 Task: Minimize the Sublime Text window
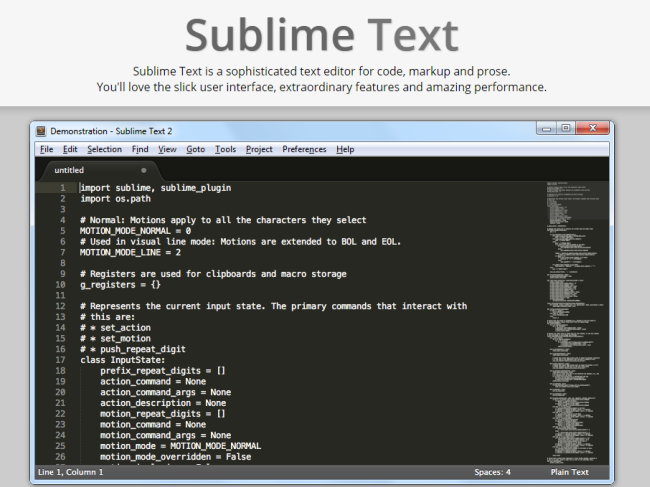click(x=546, y=128)
